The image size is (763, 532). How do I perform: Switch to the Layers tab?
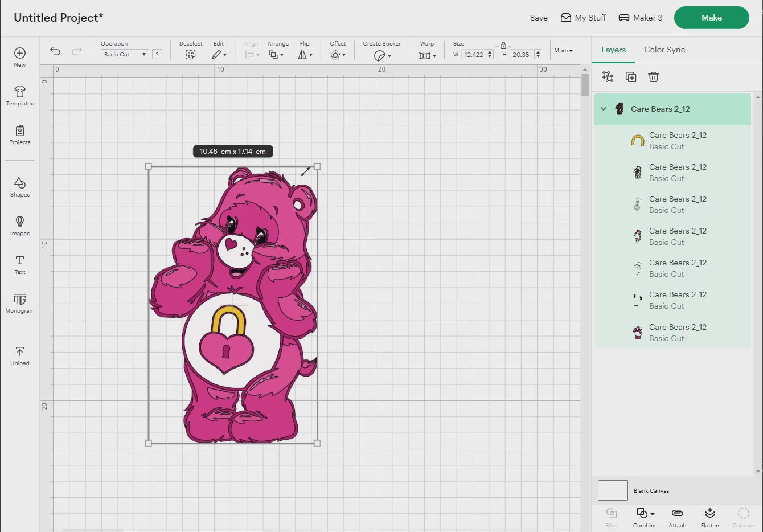click(x=613, y=50)
